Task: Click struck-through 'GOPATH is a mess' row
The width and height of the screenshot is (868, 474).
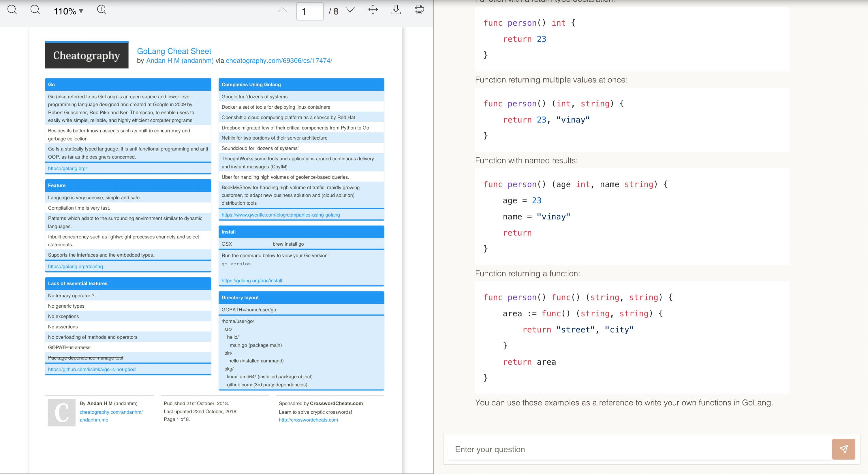Action: pyautogui.click(x=128, y=347)
